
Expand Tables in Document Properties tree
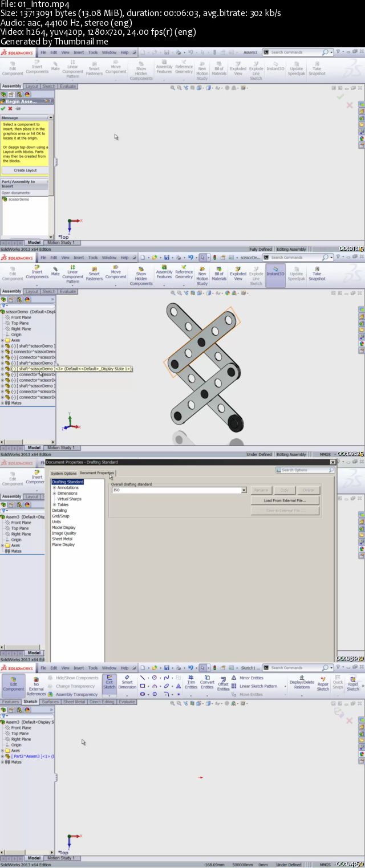(x=54, y=505)
